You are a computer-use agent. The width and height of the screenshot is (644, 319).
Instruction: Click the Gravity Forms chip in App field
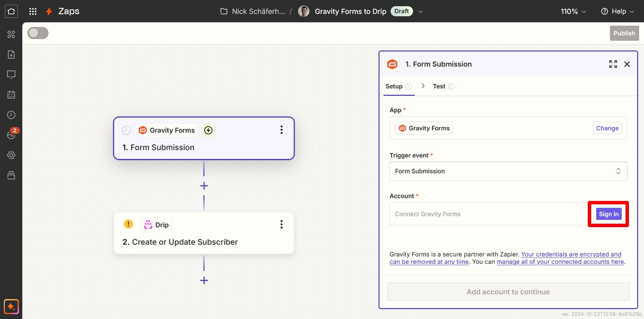click(x=424, y=128)
